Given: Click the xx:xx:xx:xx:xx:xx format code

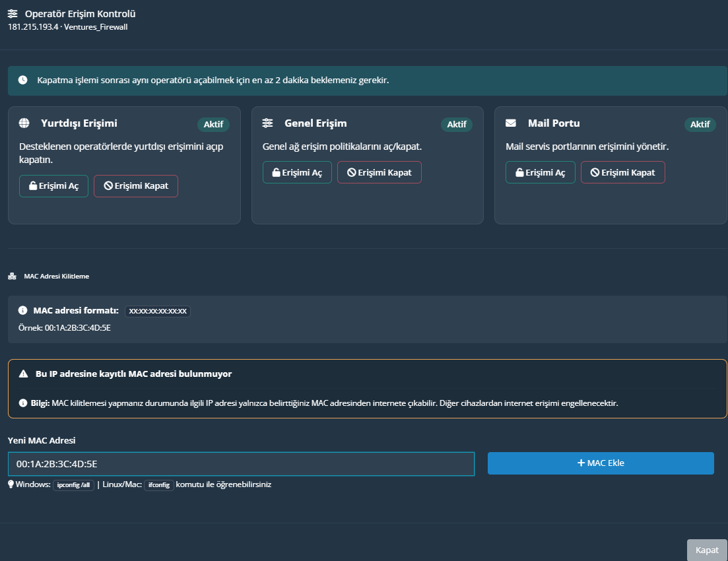Looking at the screenshot, I should (158, 311).
